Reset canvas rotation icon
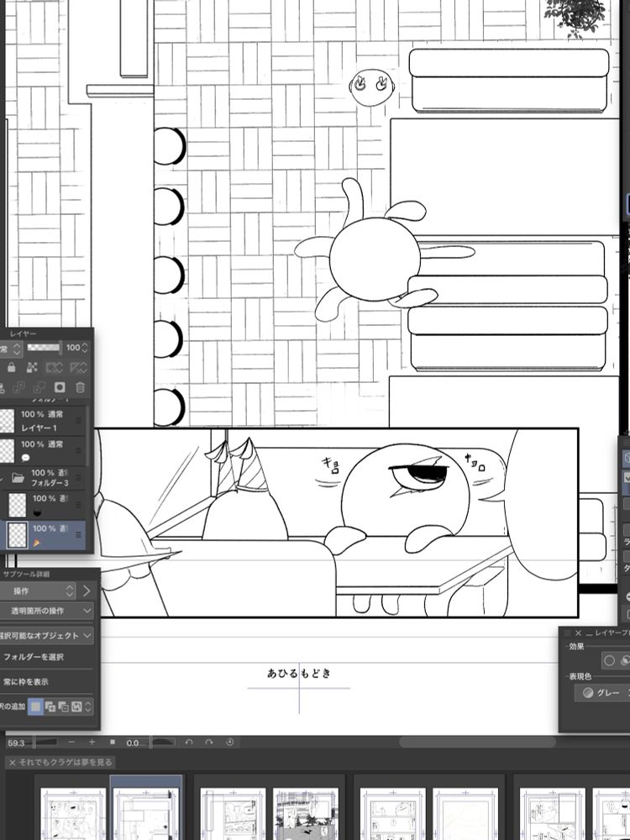Viewport: 630px width, 840px height. [x=230, y=742]
